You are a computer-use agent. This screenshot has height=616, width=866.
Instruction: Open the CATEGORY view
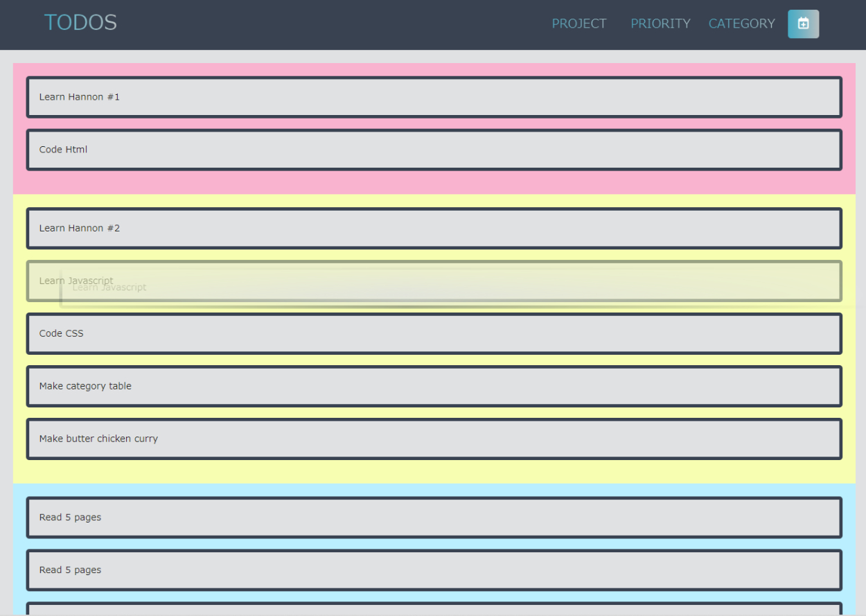click(x=741, y=24)
